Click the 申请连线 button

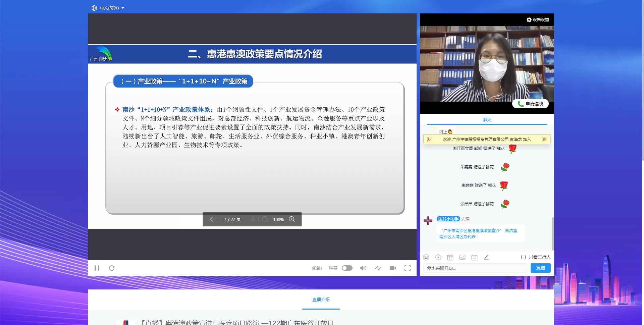pyautogui.click(x=530, y=104)
